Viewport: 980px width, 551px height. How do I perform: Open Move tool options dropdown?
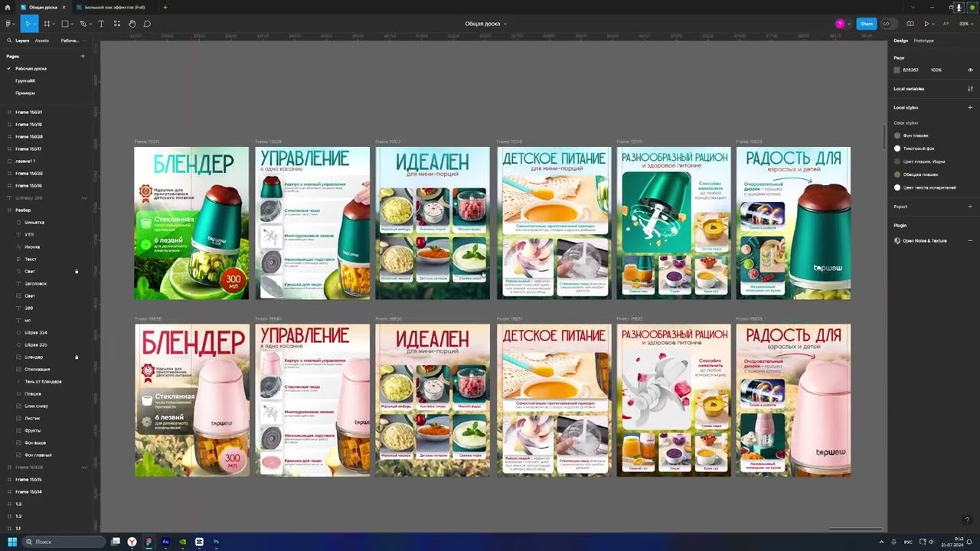[35, 24]
